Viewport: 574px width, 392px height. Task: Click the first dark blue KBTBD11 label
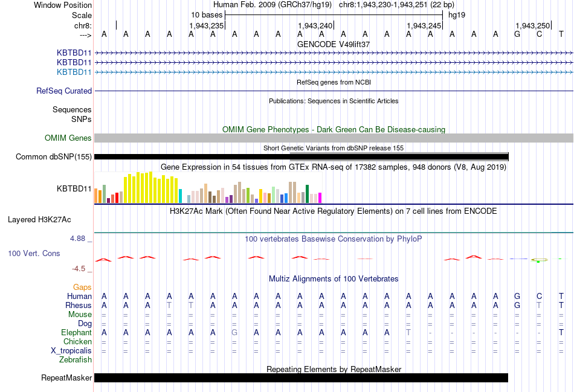coord(74,53)
